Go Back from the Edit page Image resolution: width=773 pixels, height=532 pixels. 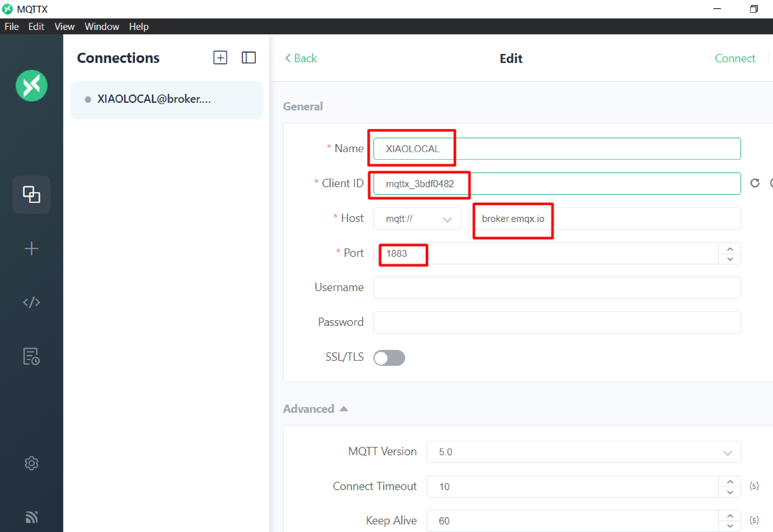tap(301, 58)
